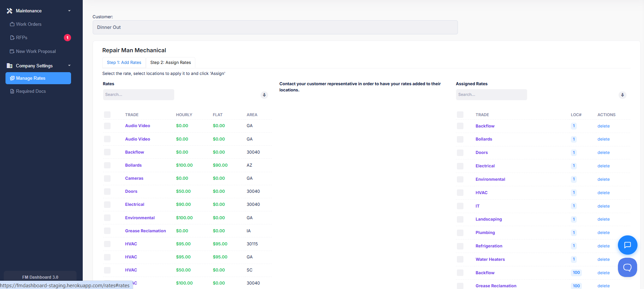This screenshot has height=289, width=644.
Task: Toggle the select-all checkbox in Rates header
Action: pos(107,115)
